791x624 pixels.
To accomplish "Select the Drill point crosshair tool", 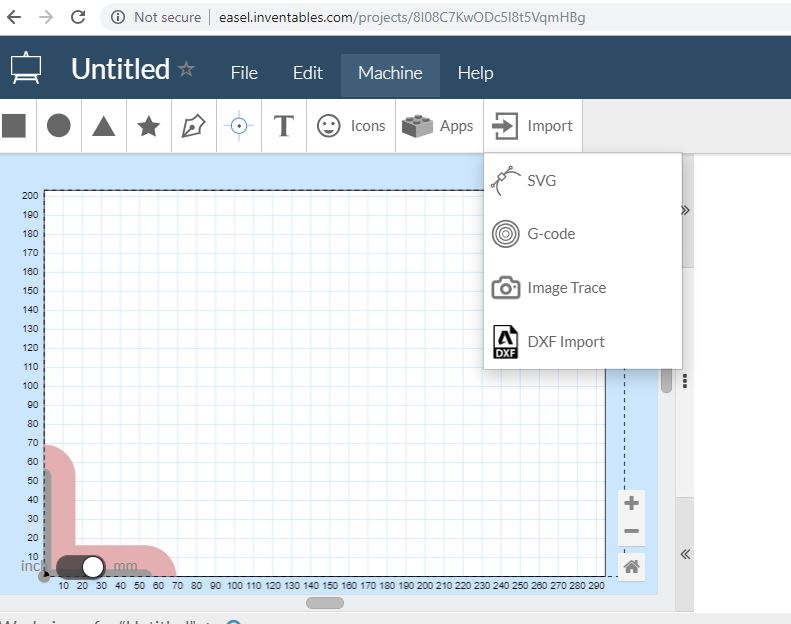I will point(239,126).
